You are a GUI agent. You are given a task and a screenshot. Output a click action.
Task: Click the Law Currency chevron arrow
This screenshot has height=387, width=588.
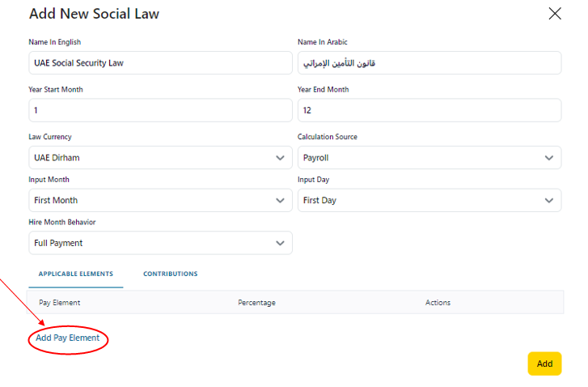281,158
